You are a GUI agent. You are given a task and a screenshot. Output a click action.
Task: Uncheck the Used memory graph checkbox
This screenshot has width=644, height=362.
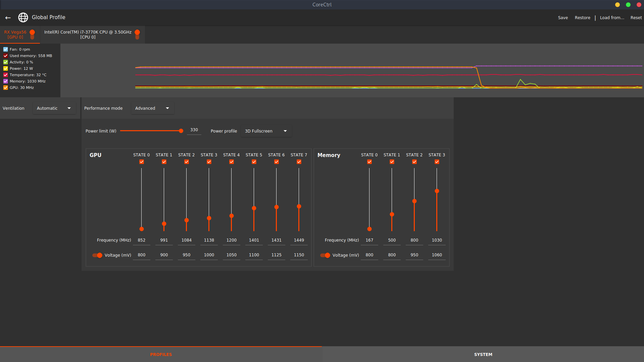tap(6, 56)
